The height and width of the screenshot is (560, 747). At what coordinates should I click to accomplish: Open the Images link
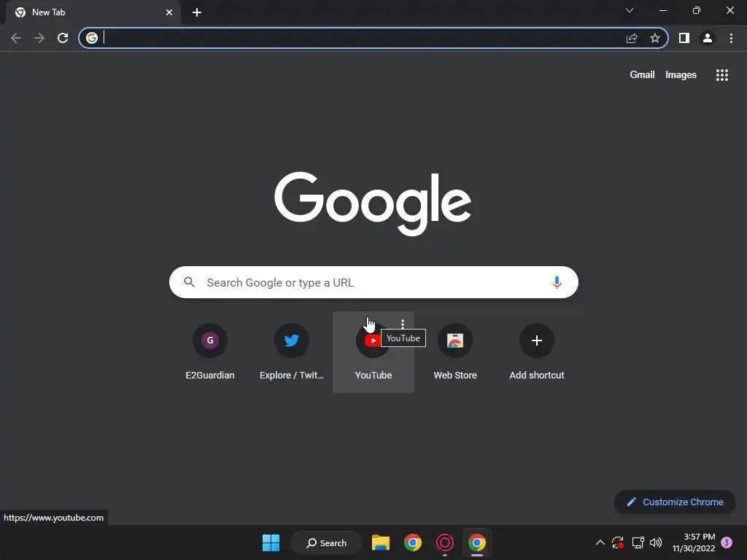pyautogui.click(x=681, y=75)
